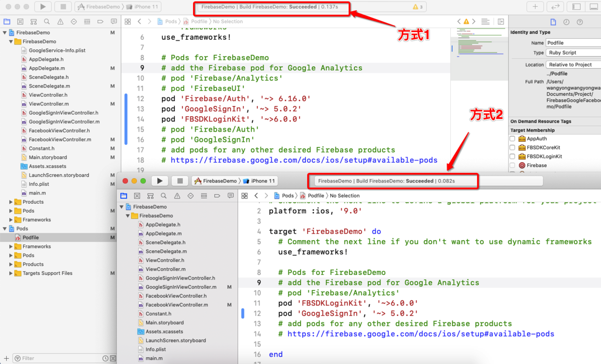Open related items grid in back jump bar
Viewport: 601px width, 364px height.
point(127,21)
